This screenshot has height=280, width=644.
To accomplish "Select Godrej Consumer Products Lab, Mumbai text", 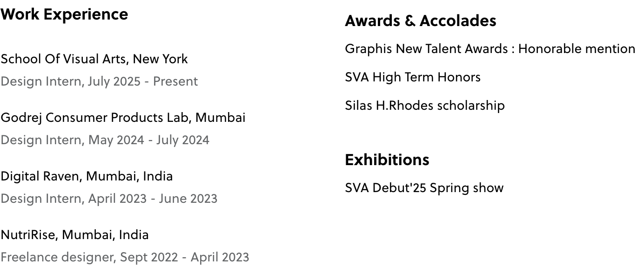I will pyautogui.click(x=123, y=118).
